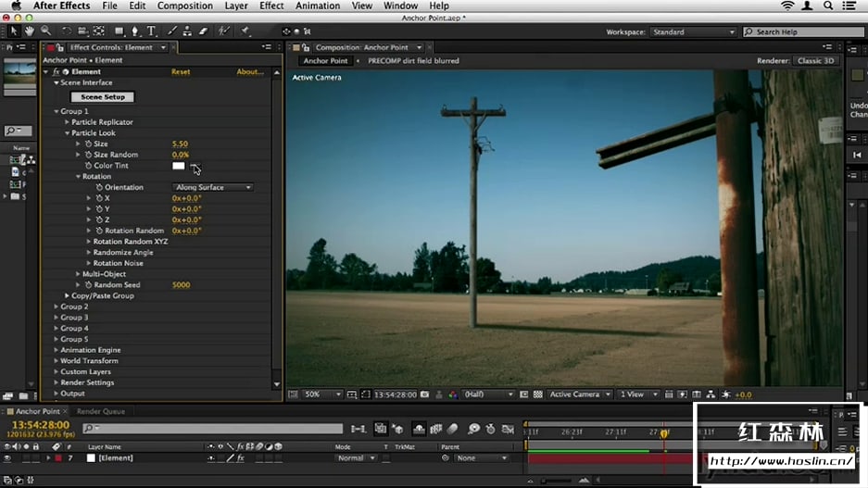Expand the World Transform section

tap(56, 361)
